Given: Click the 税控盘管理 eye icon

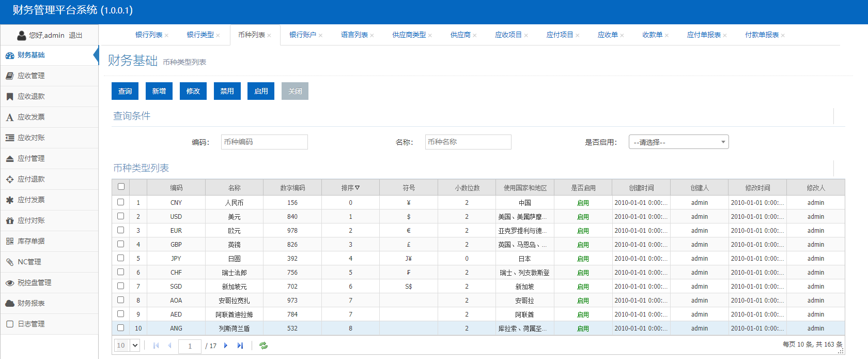Looking at the screenshot, I should point(10,282).
